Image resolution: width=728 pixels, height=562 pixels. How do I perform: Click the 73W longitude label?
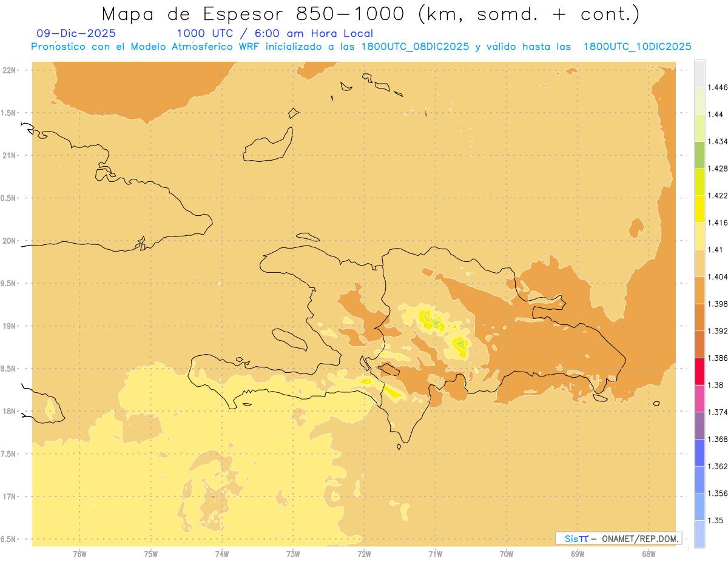click(x=293, y=554)
